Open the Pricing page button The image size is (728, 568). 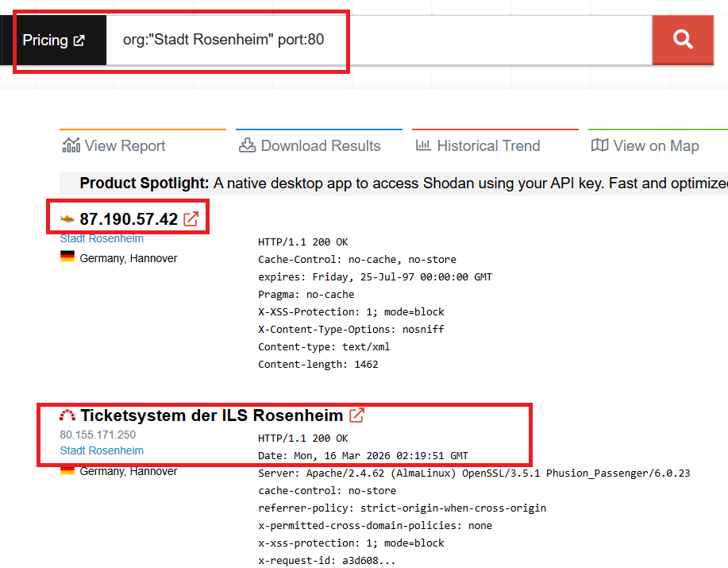pos(53,41)
